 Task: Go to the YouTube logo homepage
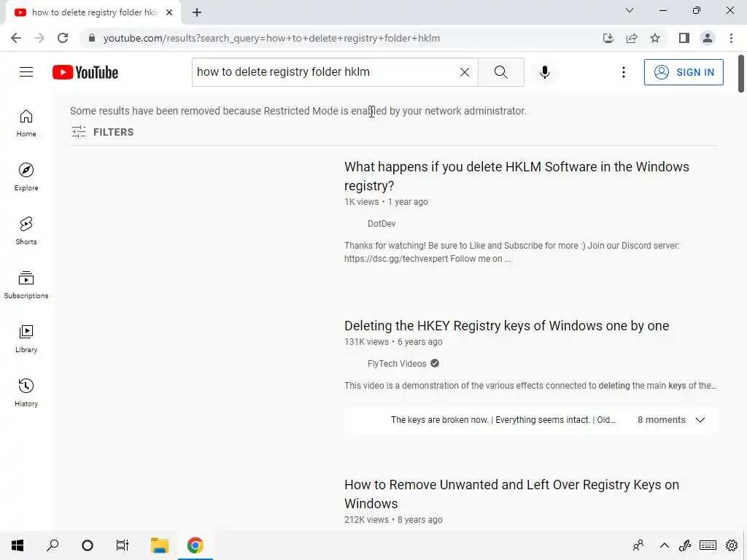click(x=85, y=72)
